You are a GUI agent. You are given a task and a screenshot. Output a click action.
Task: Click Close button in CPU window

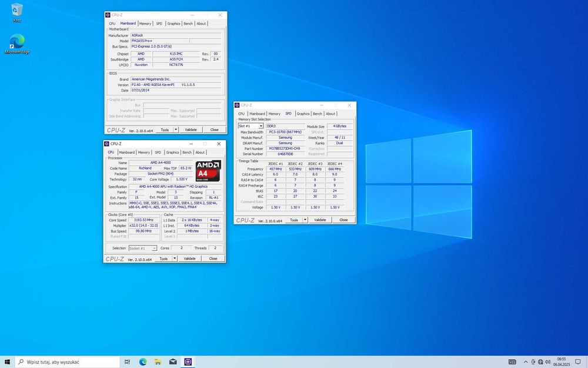[x=213, y=258]
